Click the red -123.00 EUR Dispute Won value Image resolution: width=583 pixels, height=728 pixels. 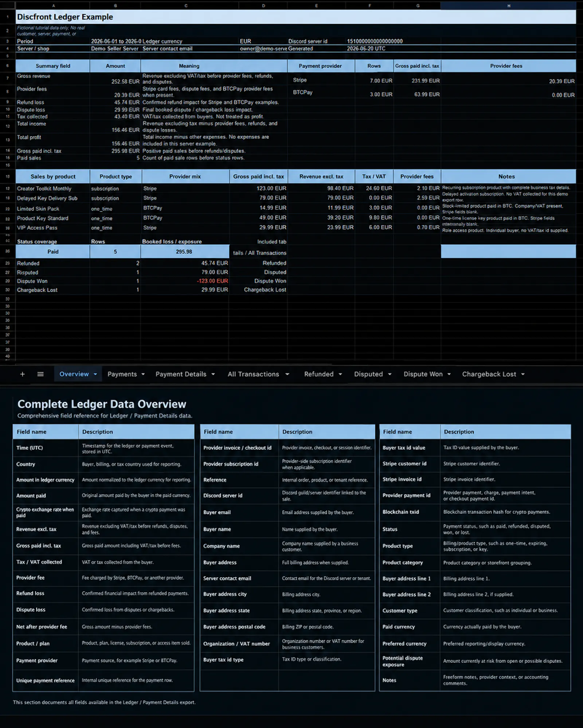[x=212, y=281]
